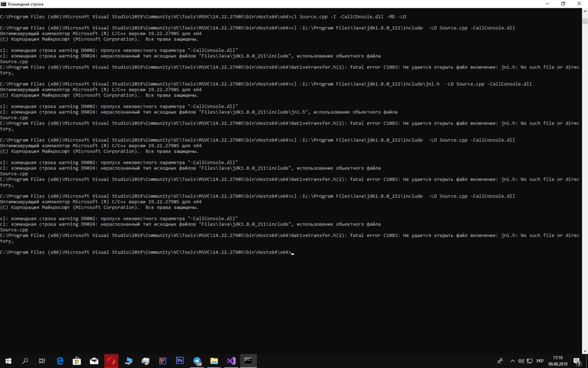Image resolution: width=588 pixels, height=368 pixels.
Task: Open the УКР input language switcher
Action: (x=540, y=361)
